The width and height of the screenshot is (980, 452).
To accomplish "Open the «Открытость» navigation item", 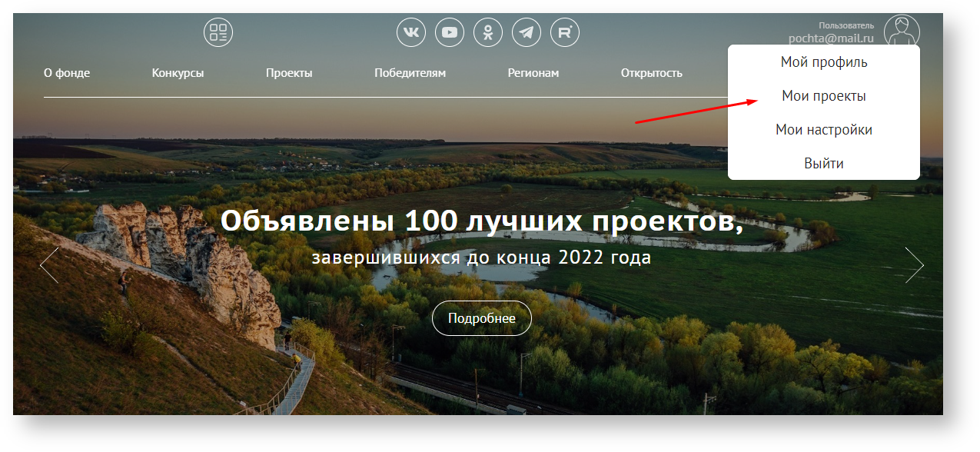I will 651,74.
